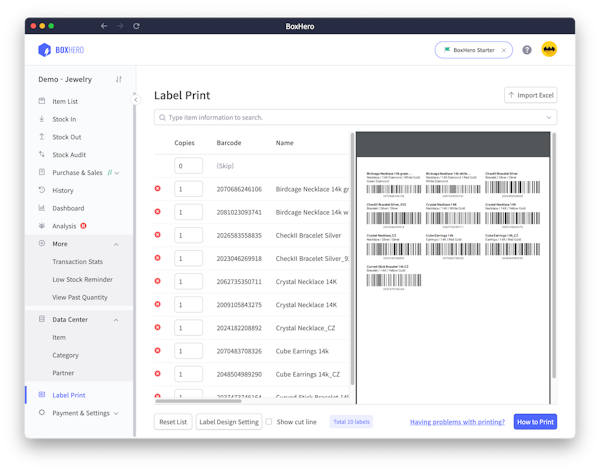This screenshot has height=471, width=600.
Task: Click the Copies column header
Action: (x=184, y=143)
